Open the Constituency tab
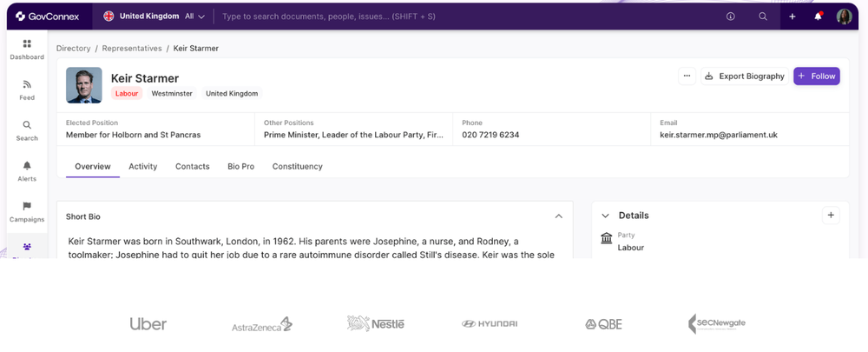 click(x=297, y=166)
